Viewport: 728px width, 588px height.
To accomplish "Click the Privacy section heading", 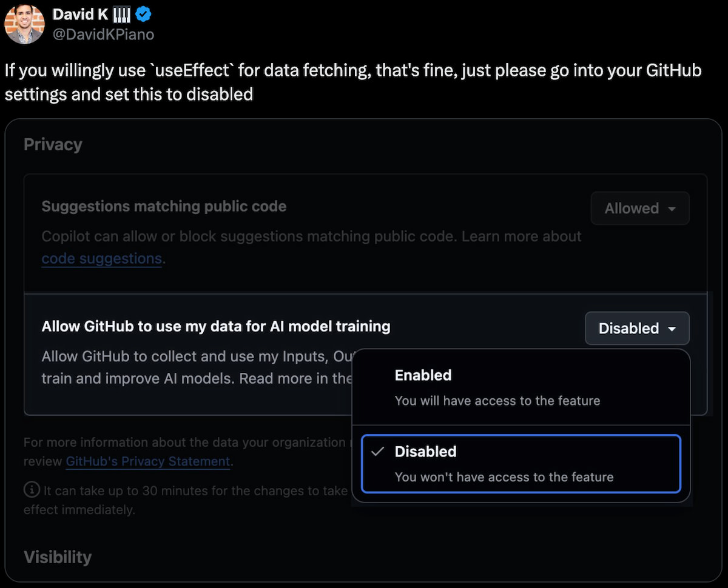I will (53, 145).
